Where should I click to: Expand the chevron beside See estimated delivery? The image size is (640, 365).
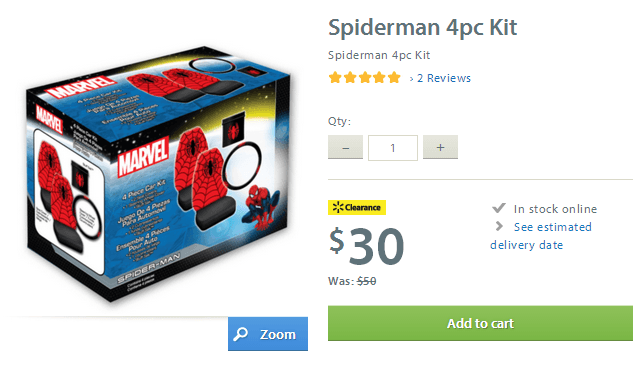pos(499,226)
